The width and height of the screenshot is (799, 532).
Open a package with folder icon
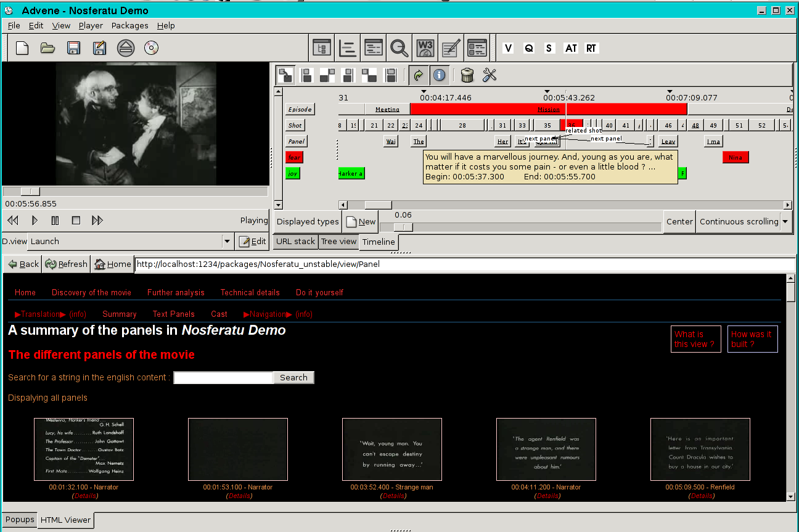coord(48,48)
